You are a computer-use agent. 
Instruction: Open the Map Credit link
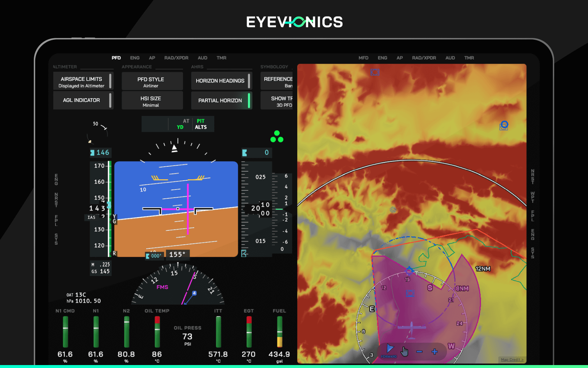[x=512, y=360]
